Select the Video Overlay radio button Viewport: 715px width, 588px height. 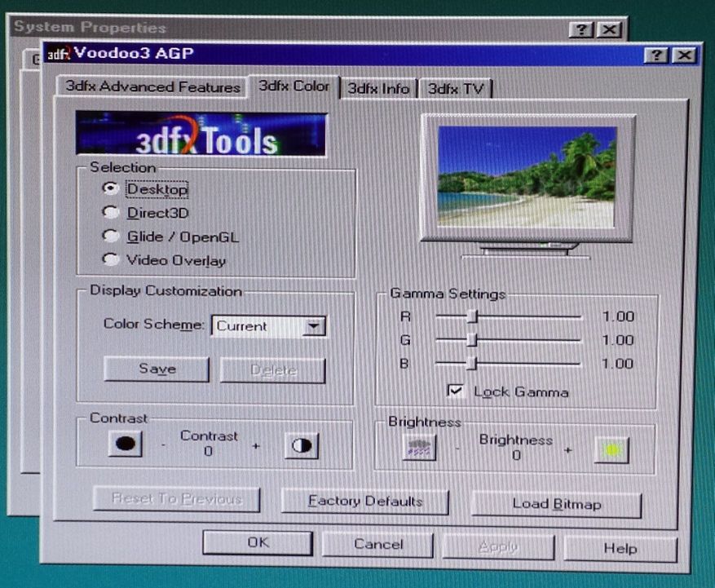point(110,259)
